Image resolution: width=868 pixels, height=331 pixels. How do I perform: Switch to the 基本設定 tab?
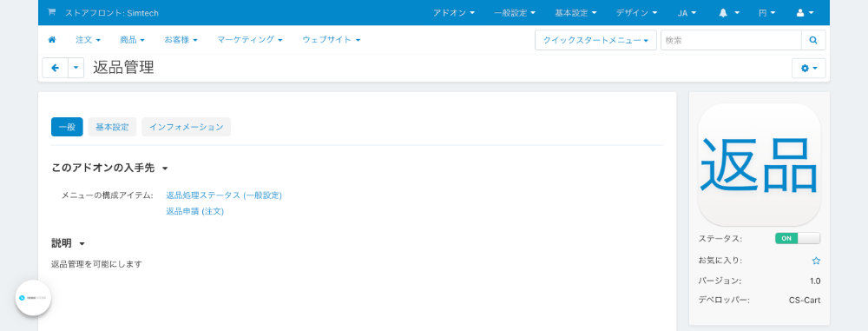[x=112, y=127]
